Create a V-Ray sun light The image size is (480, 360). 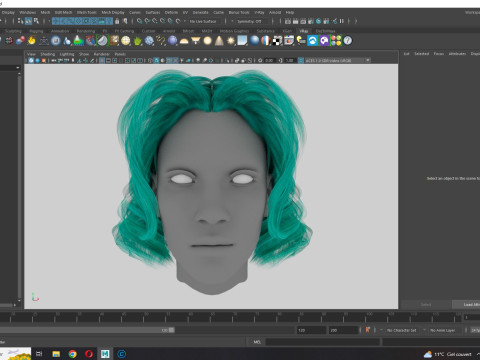(x=231, y=41)
